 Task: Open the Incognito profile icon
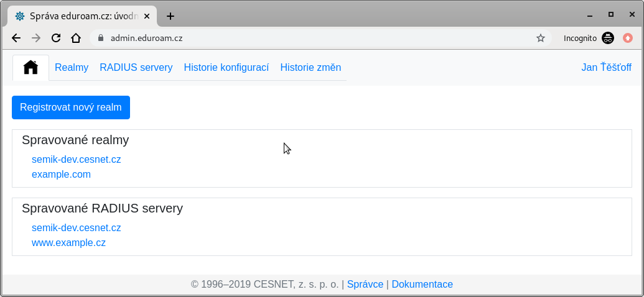pyautogui.click(x=608, y=38)
